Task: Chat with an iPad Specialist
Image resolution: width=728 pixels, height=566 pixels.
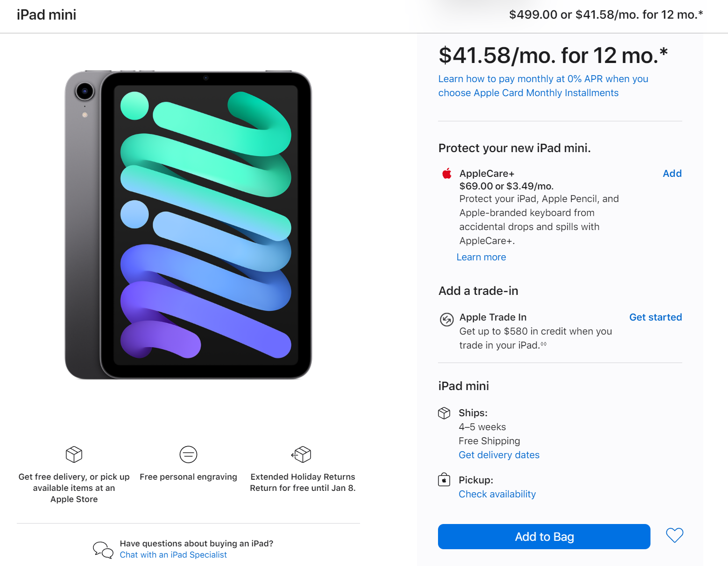Action: tap(173, 555)
